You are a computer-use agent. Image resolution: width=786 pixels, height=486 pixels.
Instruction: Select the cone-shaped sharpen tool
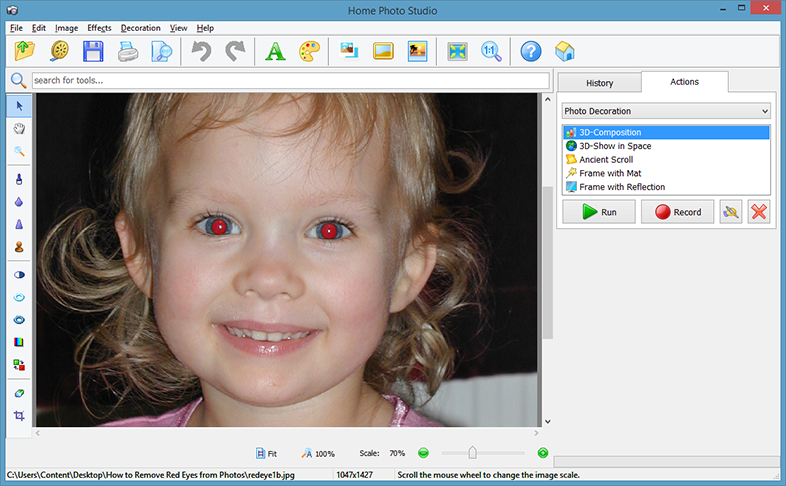(x=19, y=224)
